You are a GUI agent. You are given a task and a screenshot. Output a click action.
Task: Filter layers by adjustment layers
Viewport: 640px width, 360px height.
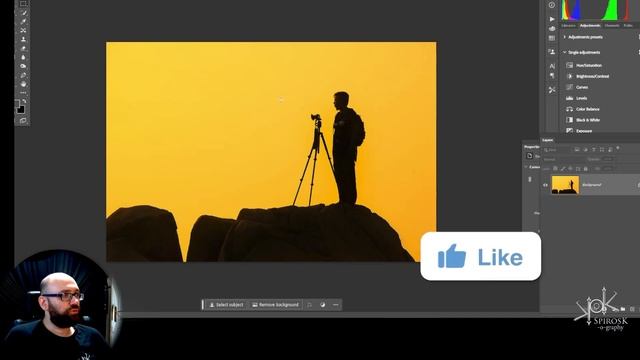[x=586, y=150]
